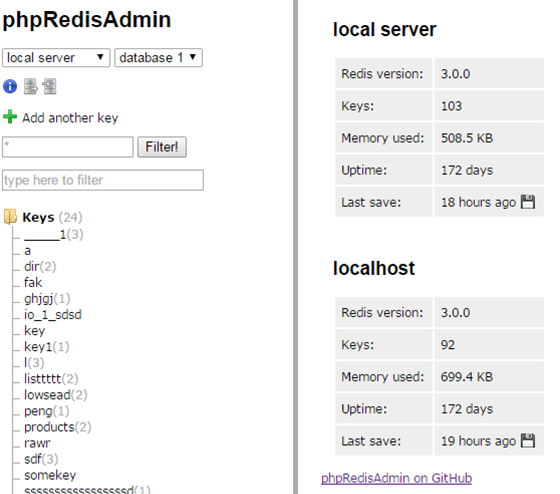Viewport: 560px width, 494px height.
Task: Click the Filter! button
Action: click(162, 147)
